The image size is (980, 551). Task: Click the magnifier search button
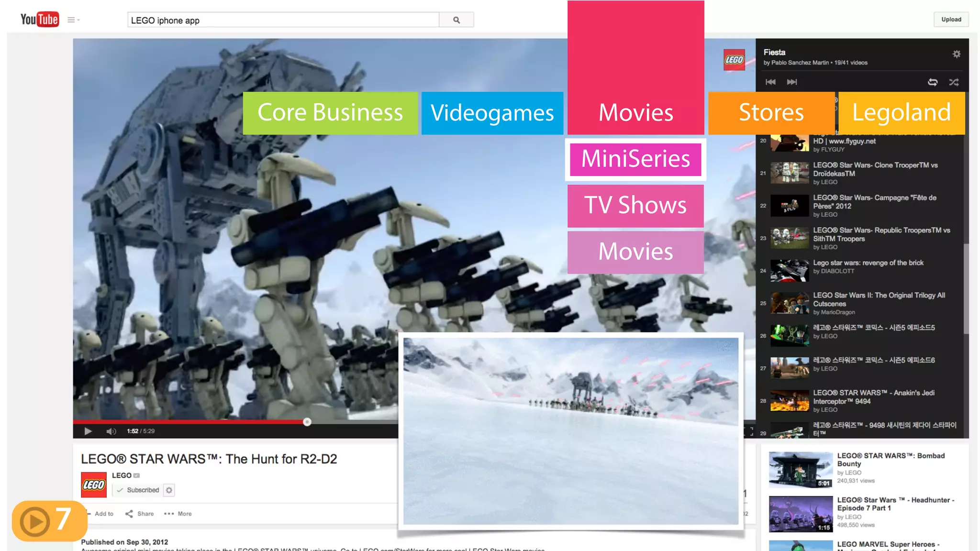tap(457, 20)
